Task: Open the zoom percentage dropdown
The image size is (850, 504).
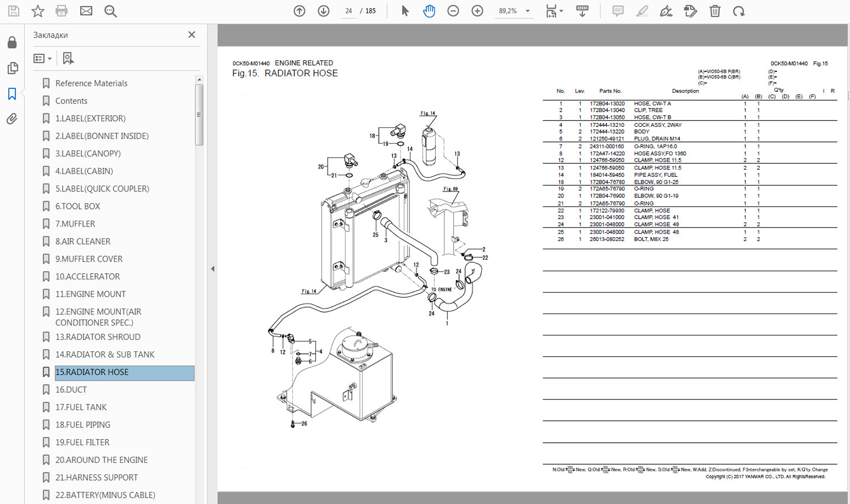Action: (528, 11)
